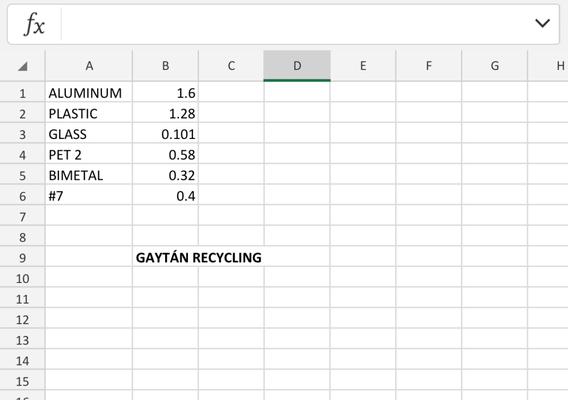Select highlighted column D header
The height and width of the screenshot is (400, 568).
pyautogui.click(x=297, y=66)
